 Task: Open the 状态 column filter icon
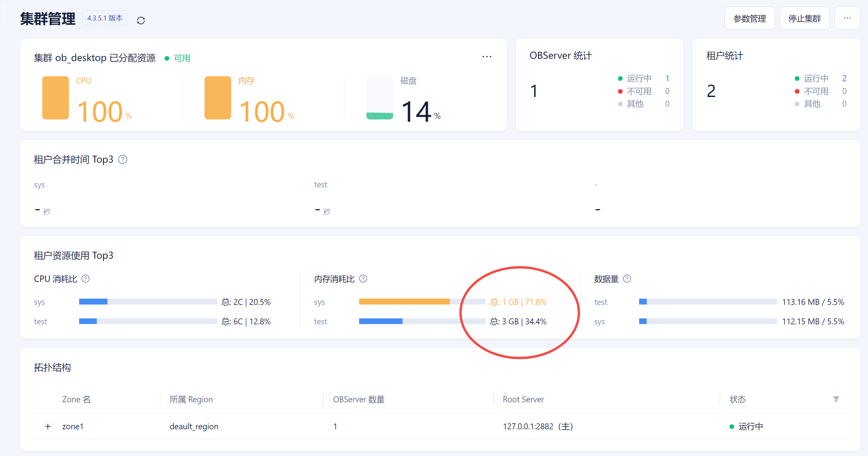coord(836,399)
